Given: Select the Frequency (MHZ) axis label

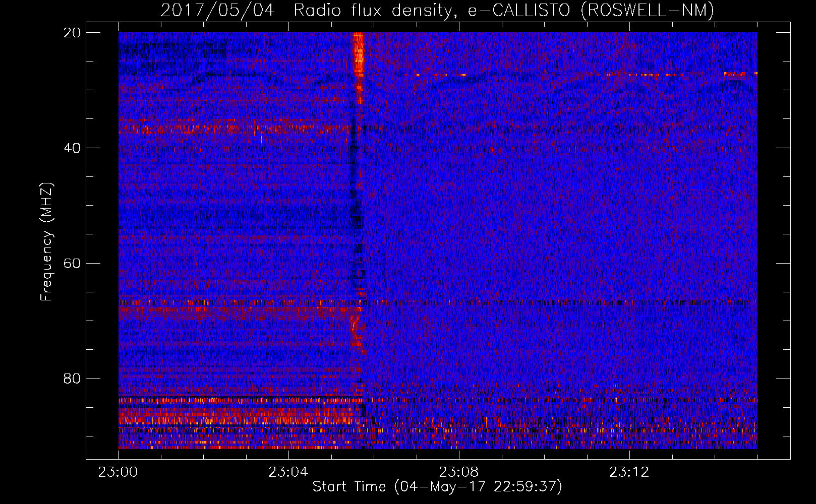Looking at the screenshot, I should (x=46, y=242).
